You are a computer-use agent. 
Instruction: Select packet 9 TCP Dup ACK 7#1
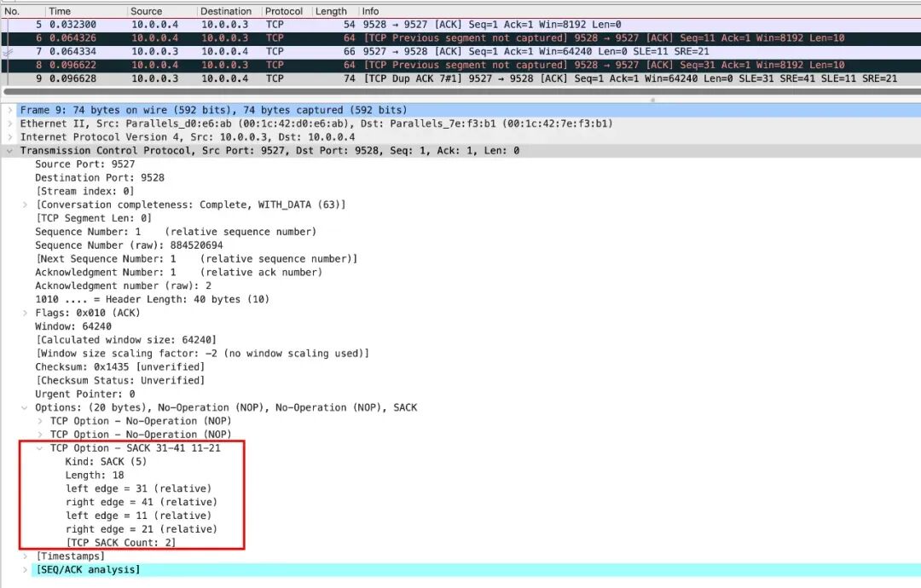click(460, 78)
